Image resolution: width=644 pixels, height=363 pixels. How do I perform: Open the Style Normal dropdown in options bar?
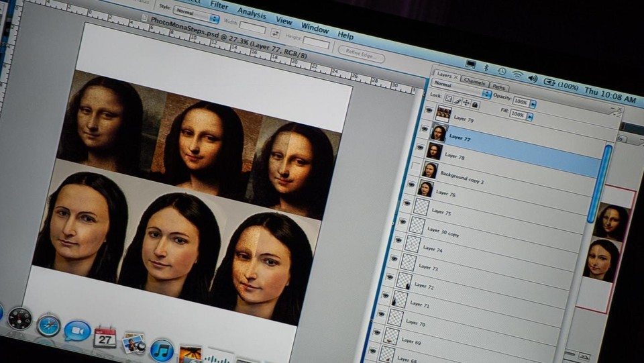click(x=197, y=14)
